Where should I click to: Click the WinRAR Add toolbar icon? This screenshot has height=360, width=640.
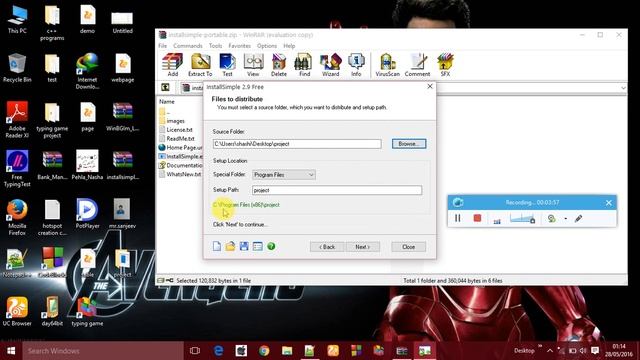(172, 65)
